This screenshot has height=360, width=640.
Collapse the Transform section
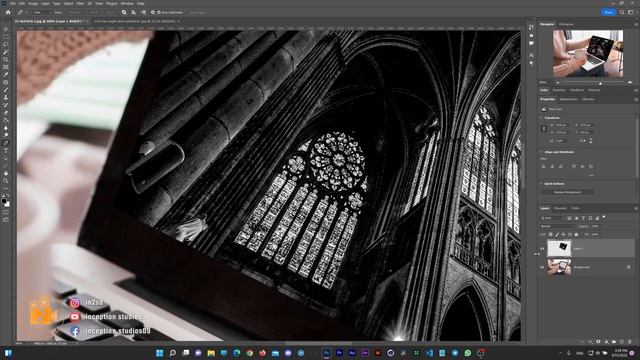(542, 118)
